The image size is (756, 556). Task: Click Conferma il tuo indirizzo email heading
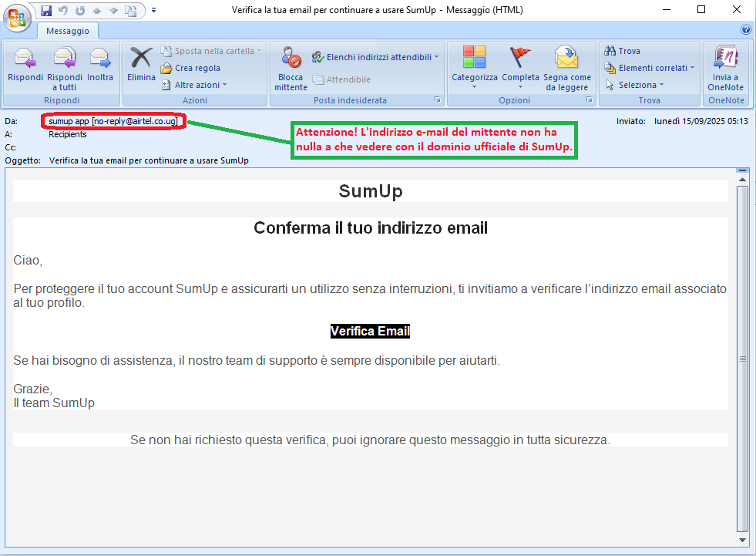tap(370, 227)
